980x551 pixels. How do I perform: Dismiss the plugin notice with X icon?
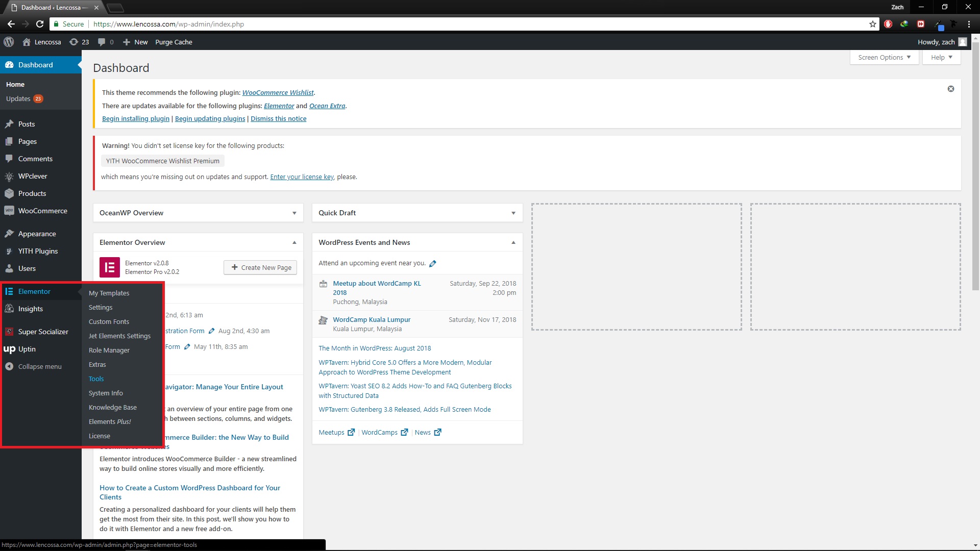(x=951, y=89)
